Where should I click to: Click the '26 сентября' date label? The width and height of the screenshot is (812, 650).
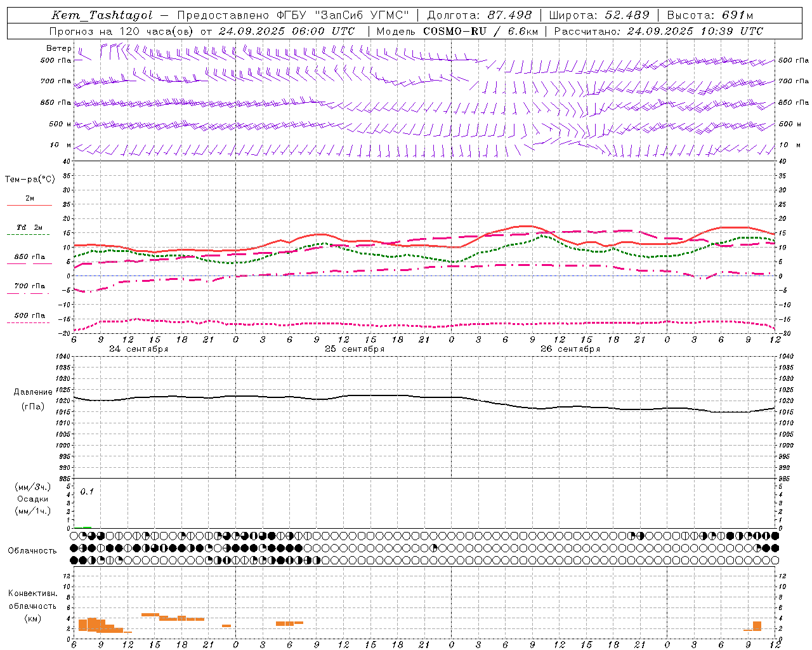point(570,349)
